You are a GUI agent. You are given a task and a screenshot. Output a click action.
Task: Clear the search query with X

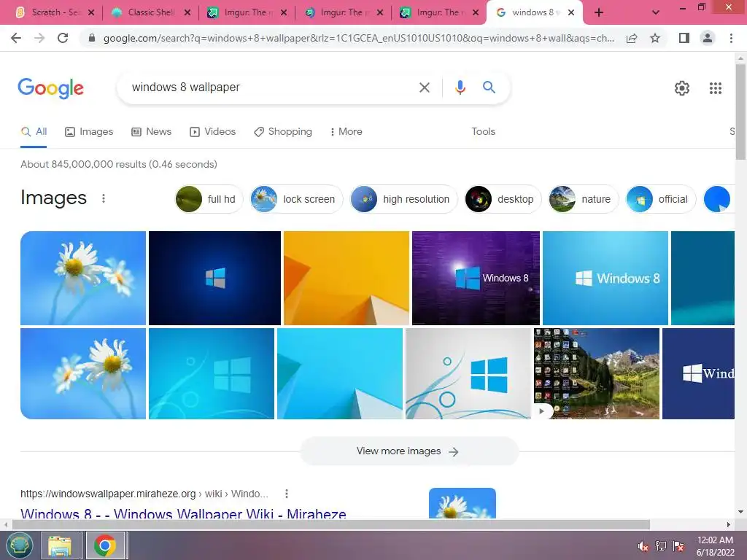(424, 87)
